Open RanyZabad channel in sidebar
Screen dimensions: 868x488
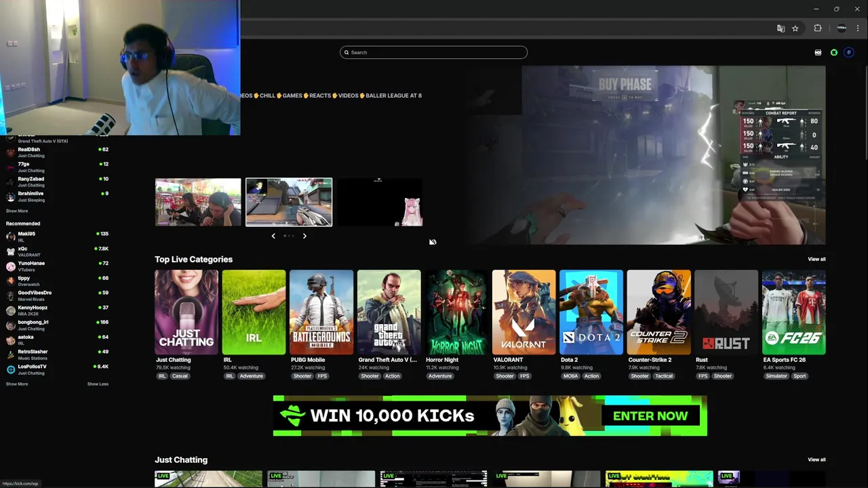[57, 182]
